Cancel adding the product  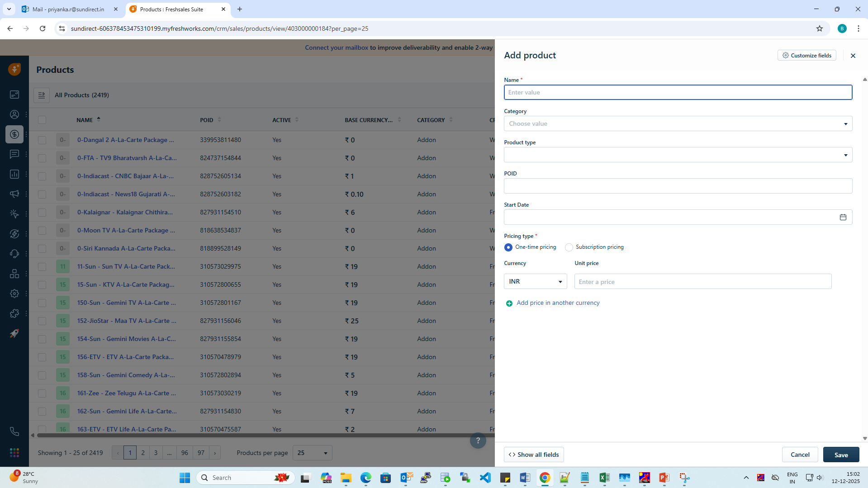point(800,455)
